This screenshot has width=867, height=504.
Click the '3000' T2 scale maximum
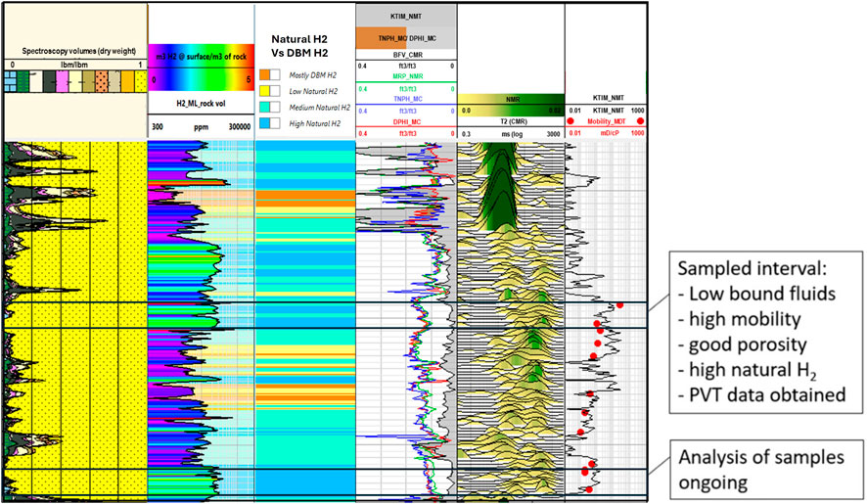point(554,134)
